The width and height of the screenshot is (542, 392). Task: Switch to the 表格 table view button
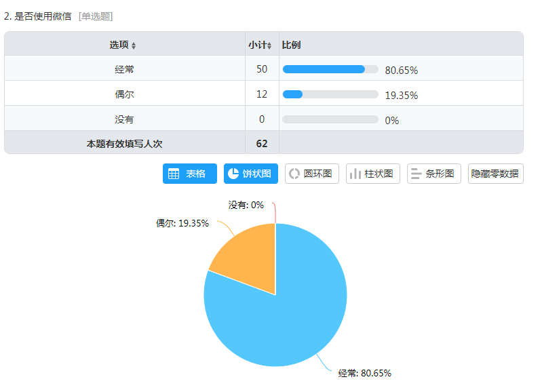190,174
